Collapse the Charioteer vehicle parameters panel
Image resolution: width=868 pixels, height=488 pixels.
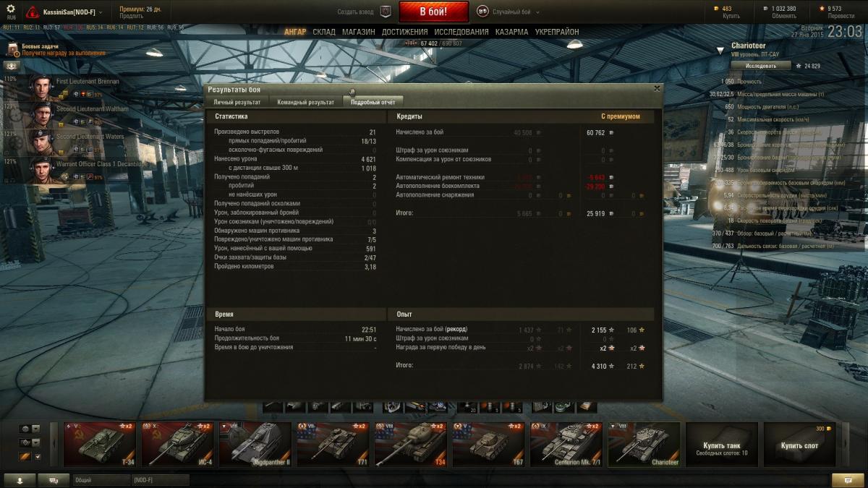(x=720, y=51)
